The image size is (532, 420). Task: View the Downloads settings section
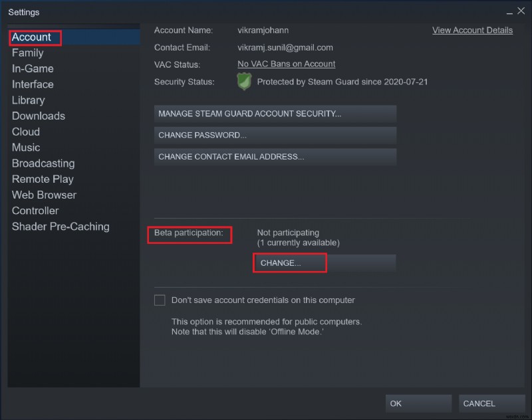click(x=38, y=116)
